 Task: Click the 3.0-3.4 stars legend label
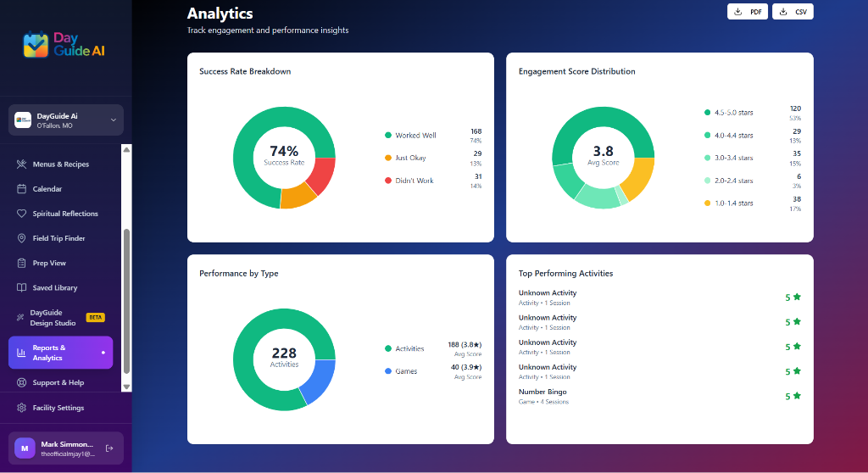point(733,158)
